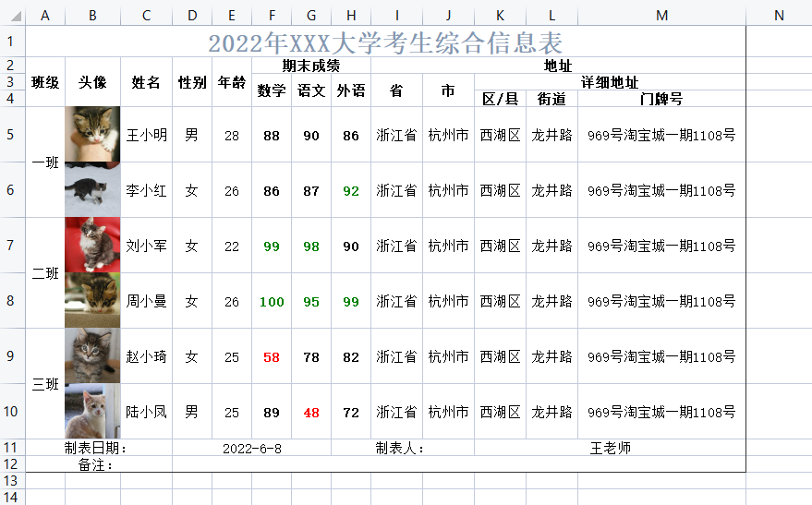812x505 pixels.
Task: Select 王小明's kitten photo
Action: pos(92,135)
